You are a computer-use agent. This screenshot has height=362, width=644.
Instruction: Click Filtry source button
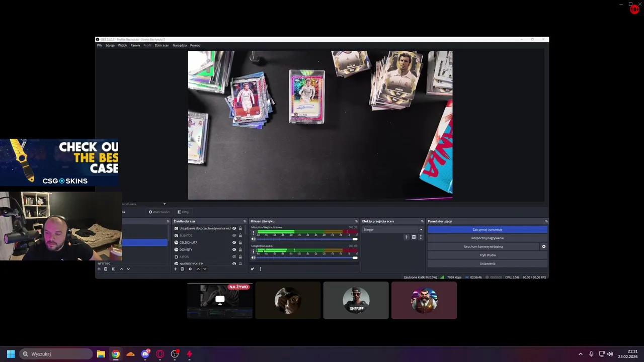[183, 212]
